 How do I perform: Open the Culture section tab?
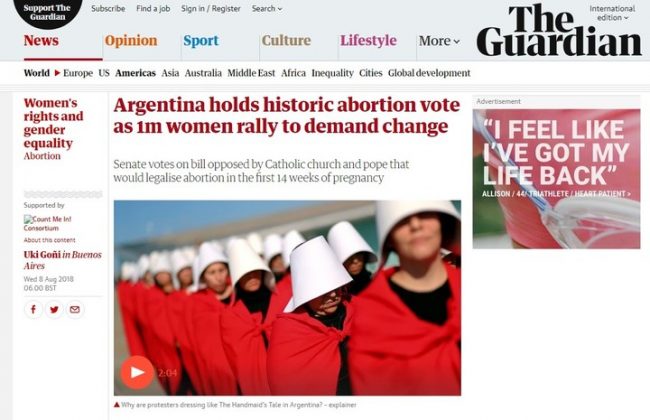point(286,40)
